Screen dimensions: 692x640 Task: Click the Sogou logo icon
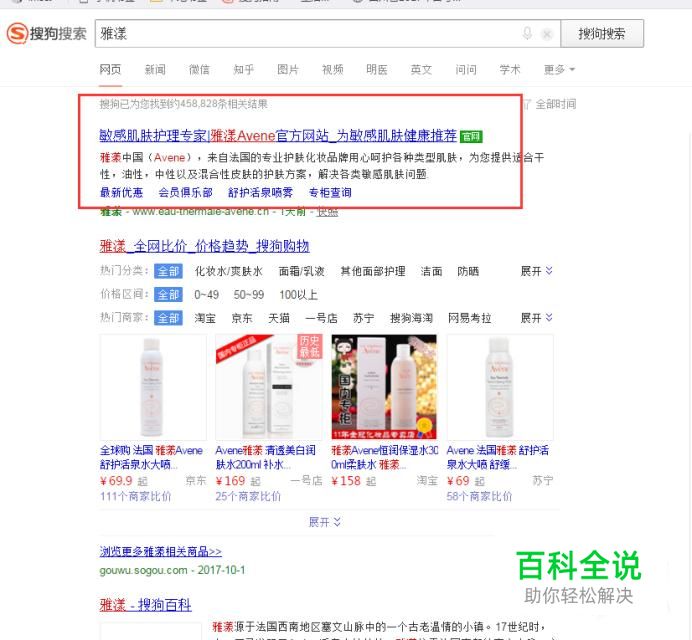pyautogui.click(x=18, y=33)
